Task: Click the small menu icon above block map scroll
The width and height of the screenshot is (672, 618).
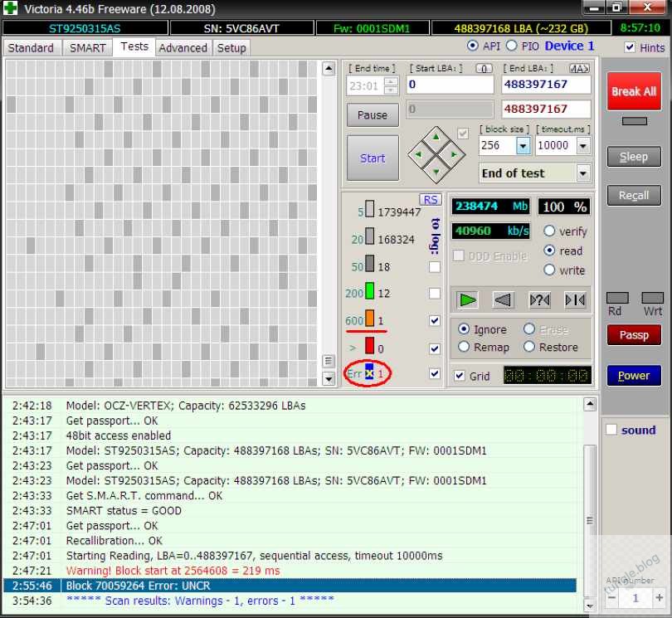Action: (x=329, y=361)
